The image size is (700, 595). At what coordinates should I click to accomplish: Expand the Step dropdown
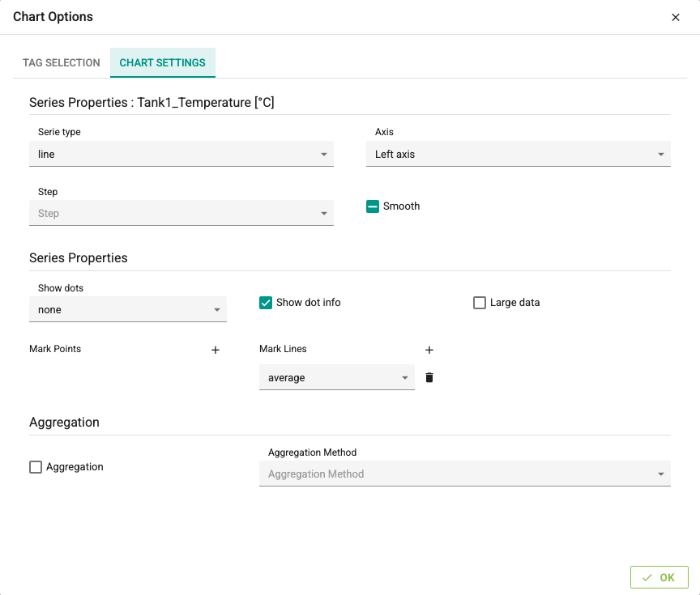181,213
